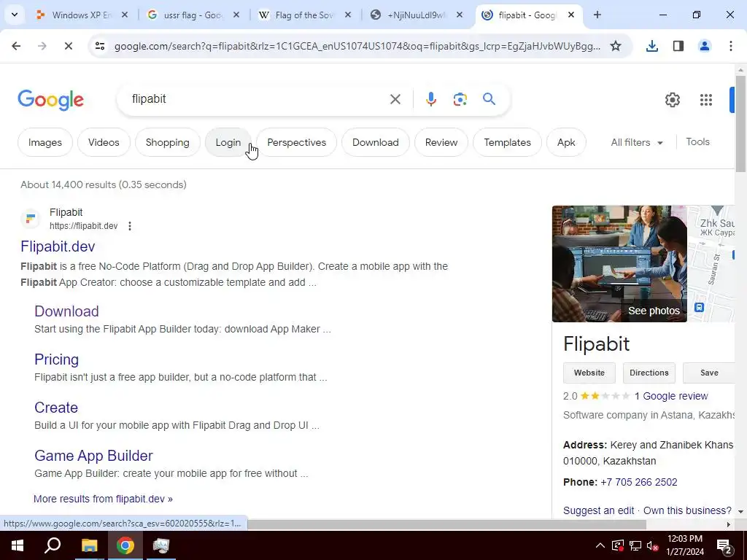Open Windows Start menu
This screenshot has width=747, height=560.
click(18, 545)
